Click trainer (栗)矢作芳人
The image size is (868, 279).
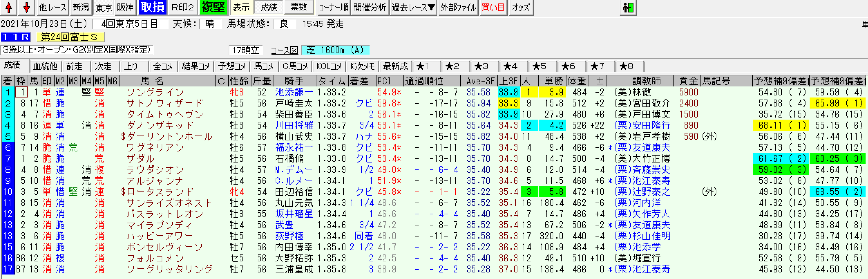(x=642, y=214)
